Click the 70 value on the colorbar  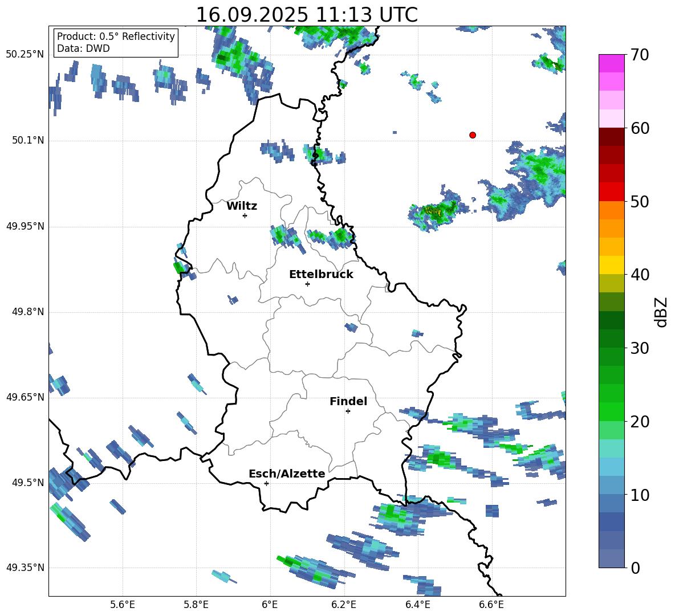[639, 55]
